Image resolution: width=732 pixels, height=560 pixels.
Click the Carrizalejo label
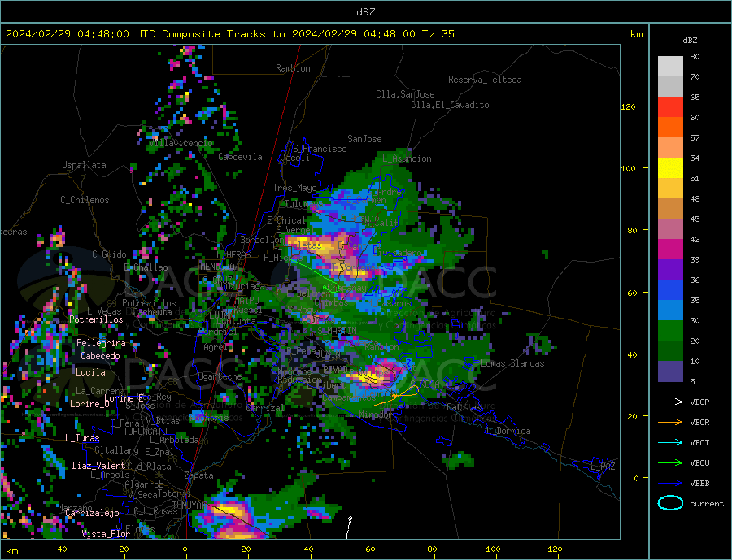coord(92,514)
